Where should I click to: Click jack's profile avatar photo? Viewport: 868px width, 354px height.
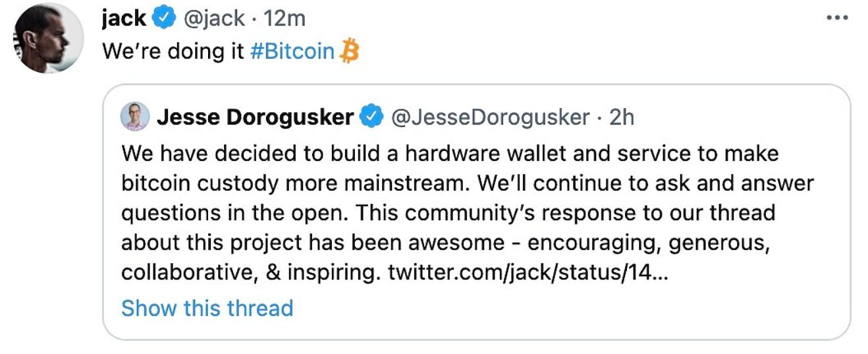click(x=48, y=39)
